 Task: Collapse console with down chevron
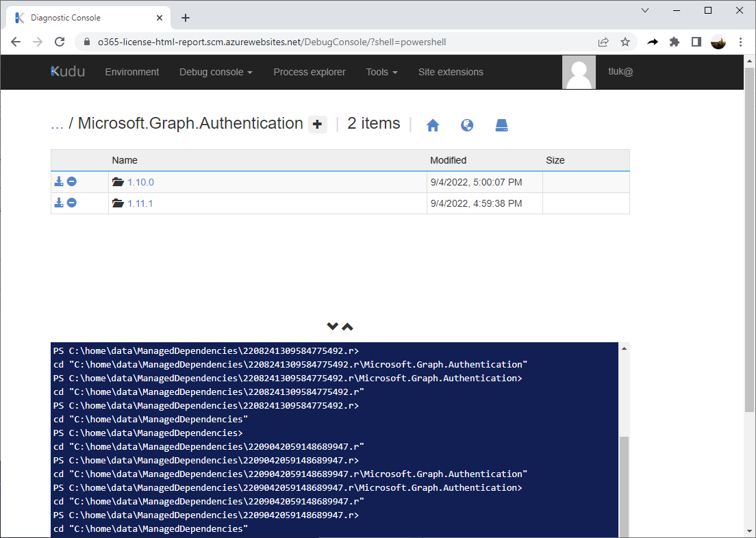point(332,326)
